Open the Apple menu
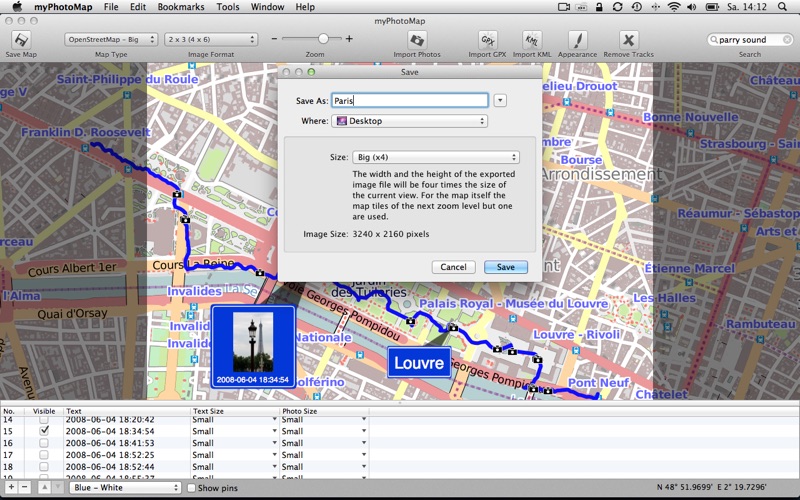800x500 pixels. coord(17,7)
